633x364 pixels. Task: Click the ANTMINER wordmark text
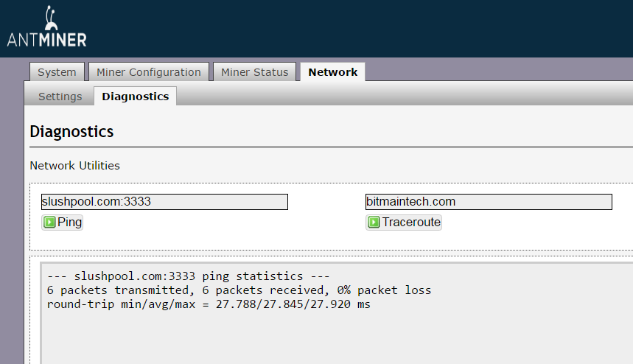[x=47, y=40]
